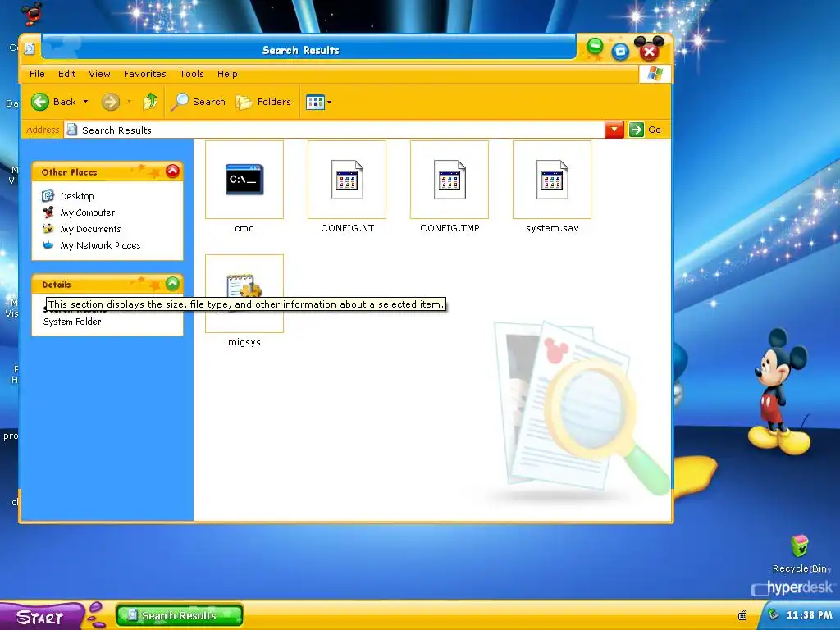Screen dimensions: 840x630
Task: Open the Edit menu
Action: pos(67,74)
